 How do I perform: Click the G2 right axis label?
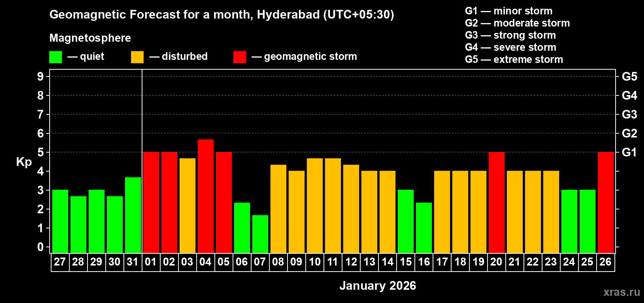coord(629,133)
